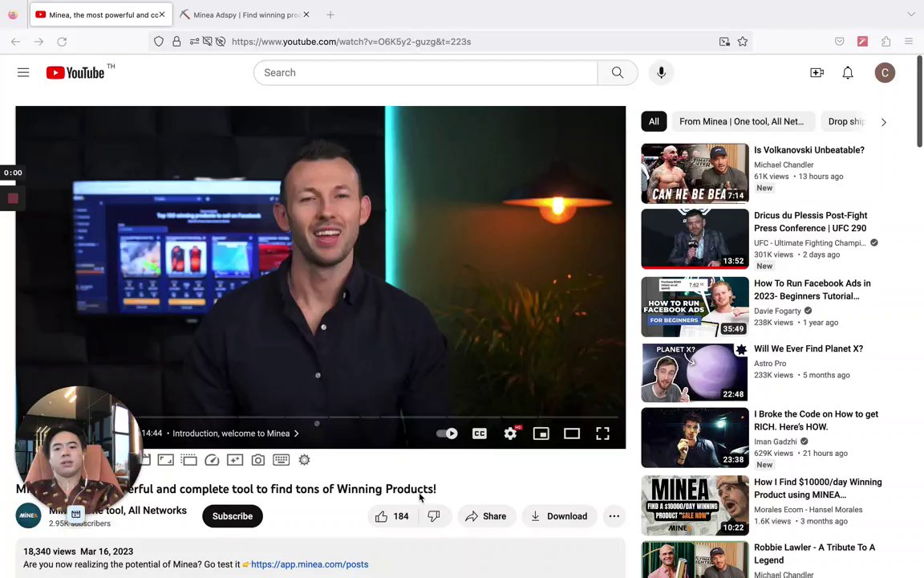Click the expand-corners resize icon below video
This screenshot has width=924, height=578.
165,460
